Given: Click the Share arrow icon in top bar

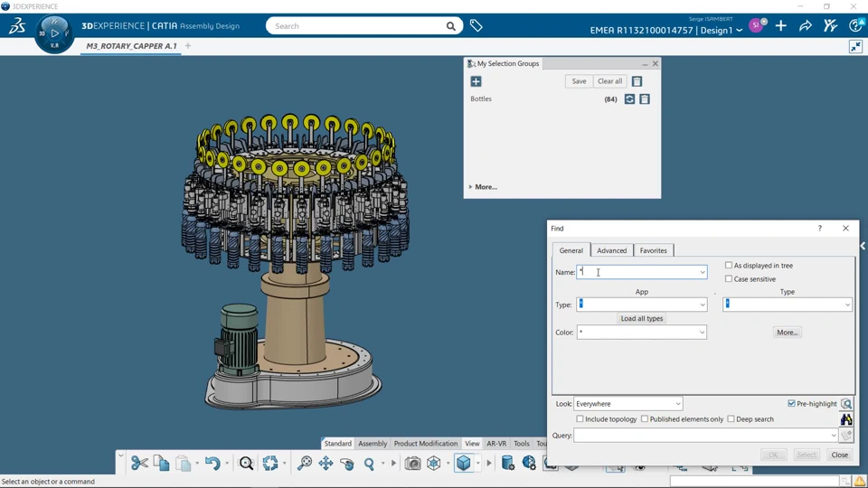Looking at the screenshot, I should 806,25.
